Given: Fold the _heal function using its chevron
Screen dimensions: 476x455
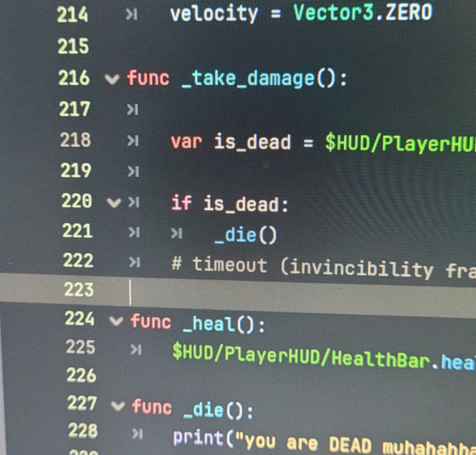Looking at the screenshot, I should [x=116, y=321].
